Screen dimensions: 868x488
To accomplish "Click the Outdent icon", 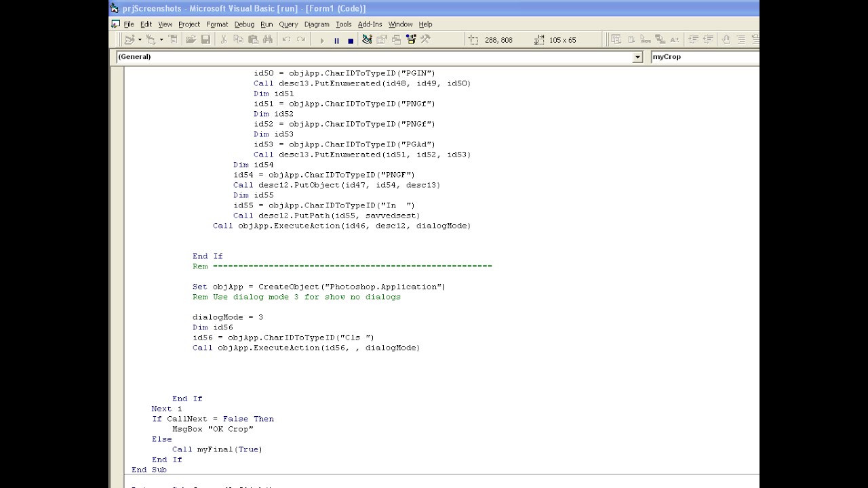I will pos(708,40).
